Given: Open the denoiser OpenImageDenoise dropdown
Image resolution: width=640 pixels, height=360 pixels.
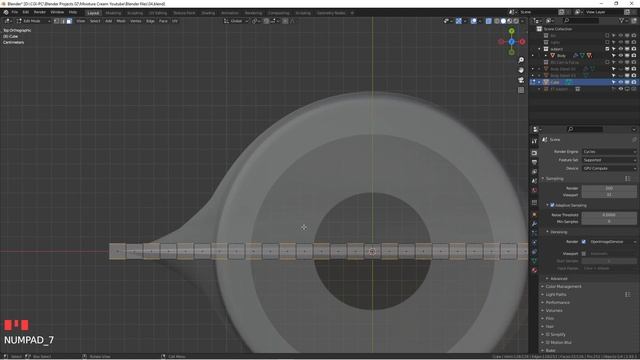Looking at the screenshot, I should [612, 242].
